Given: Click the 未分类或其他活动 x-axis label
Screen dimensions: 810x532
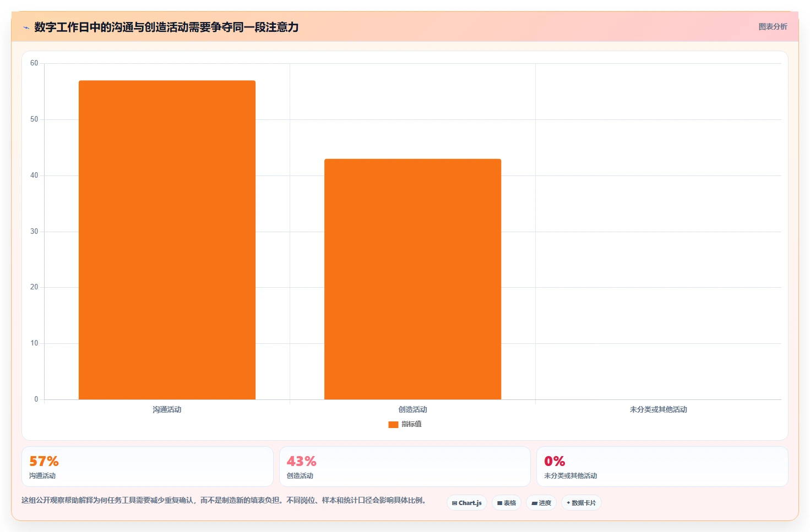Looking at the screenshot, I should coord(658,409).
